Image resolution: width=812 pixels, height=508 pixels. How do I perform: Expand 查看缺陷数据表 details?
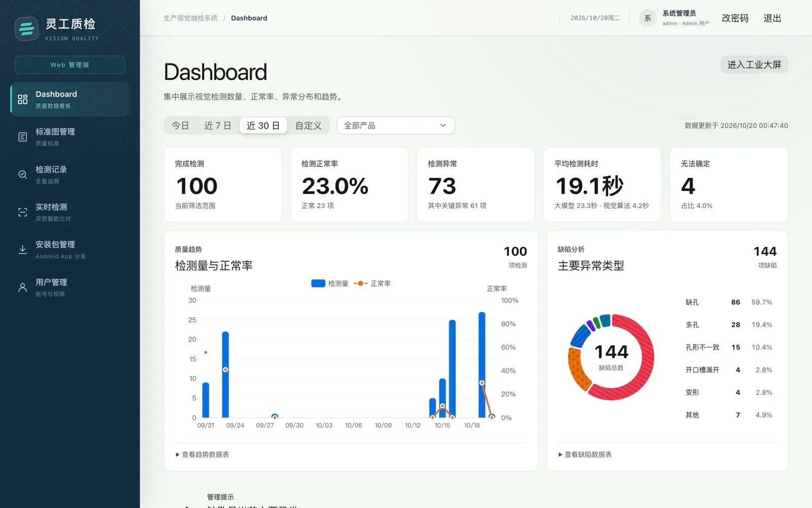[x=585, y=455]
